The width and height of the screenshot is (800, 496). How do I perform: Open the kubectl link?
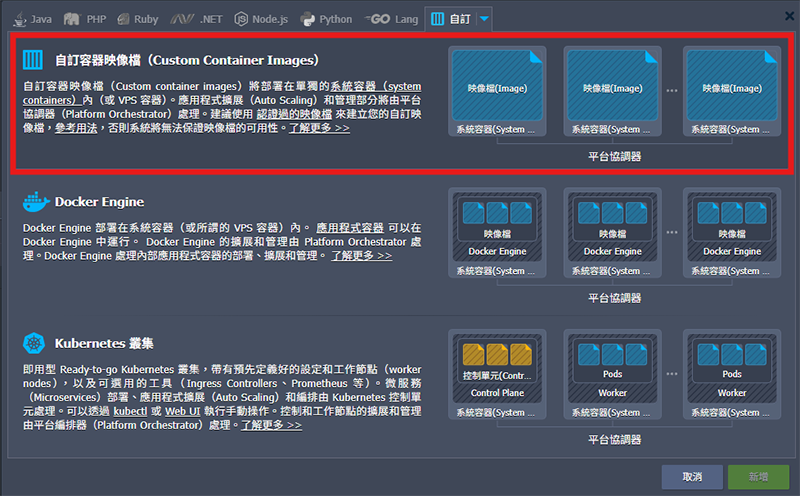(130, 411)
